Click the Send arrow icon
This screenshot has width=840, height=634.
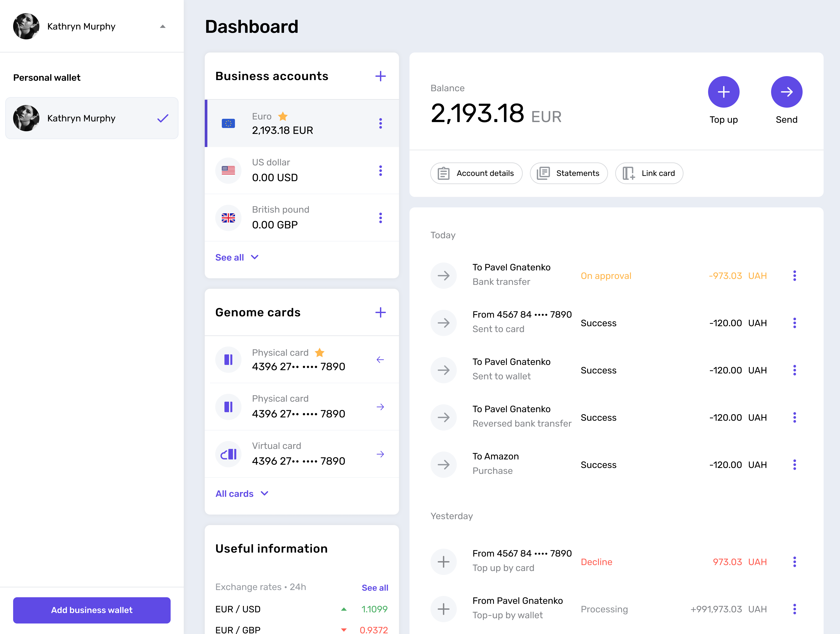click(x=786, y=91)
